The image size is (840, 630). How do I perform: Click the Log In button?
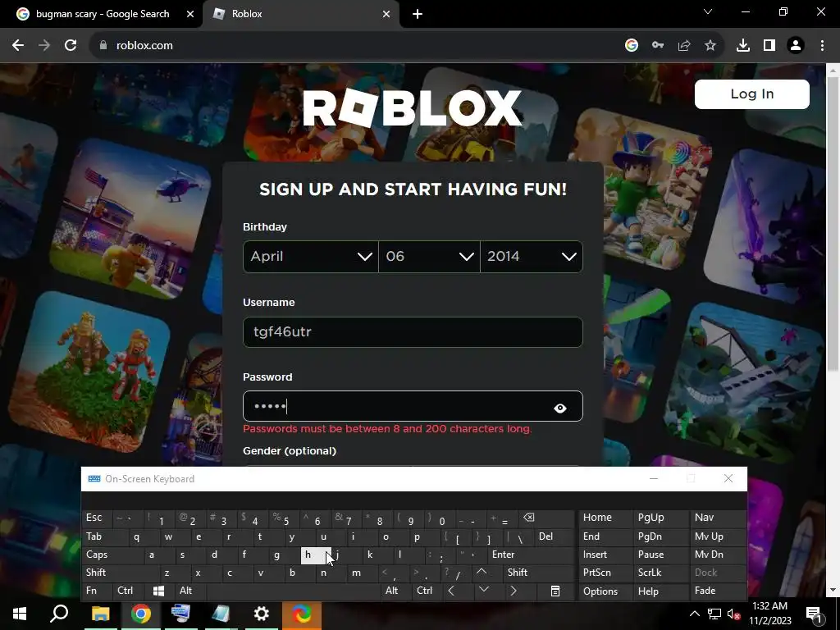(751, 94)
